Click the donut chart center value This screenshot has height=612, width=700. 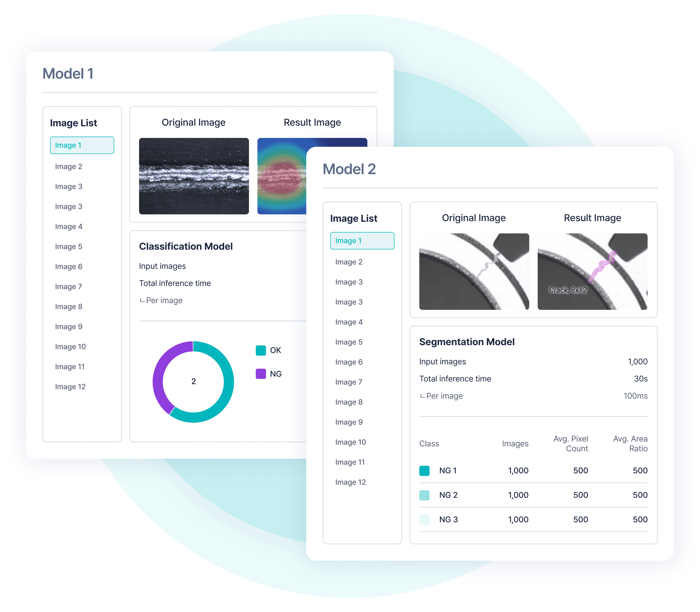(194, 381)
